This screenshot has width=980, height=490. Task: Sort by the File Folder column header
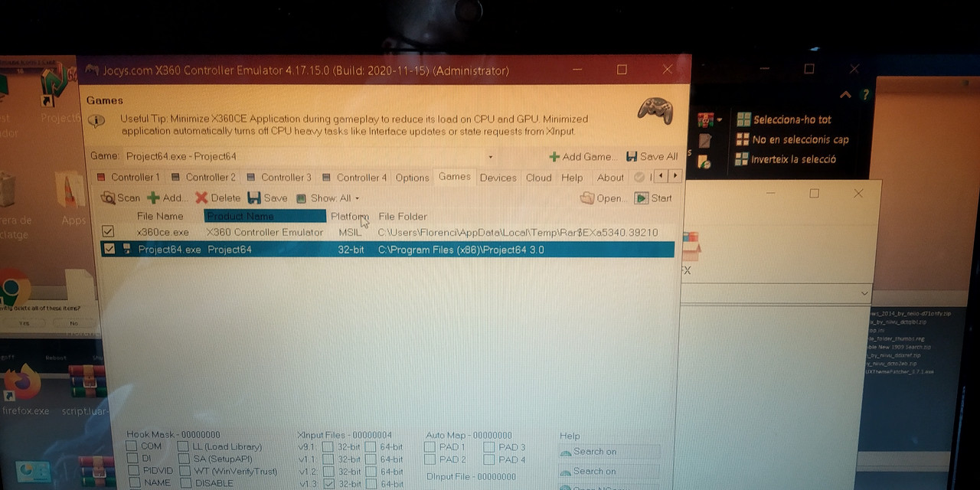click(x=403, y=217)
